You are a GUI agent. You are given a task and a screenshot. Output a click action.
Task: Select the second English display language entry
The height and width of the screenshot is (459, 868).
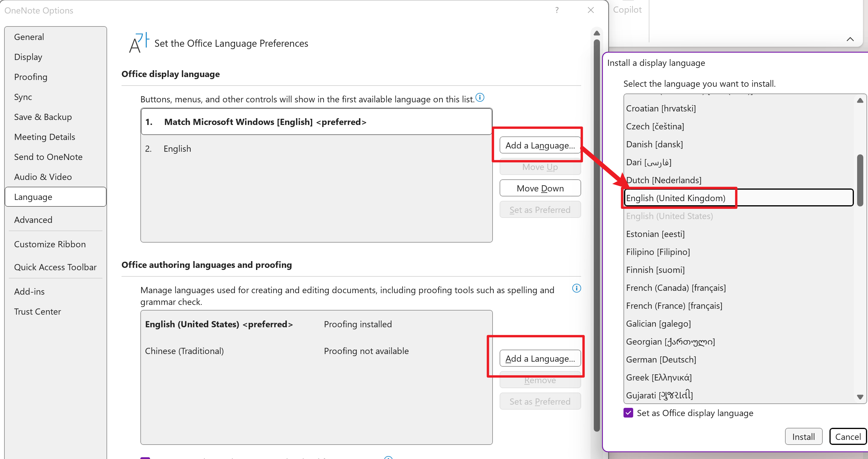[x=316, y=148]
